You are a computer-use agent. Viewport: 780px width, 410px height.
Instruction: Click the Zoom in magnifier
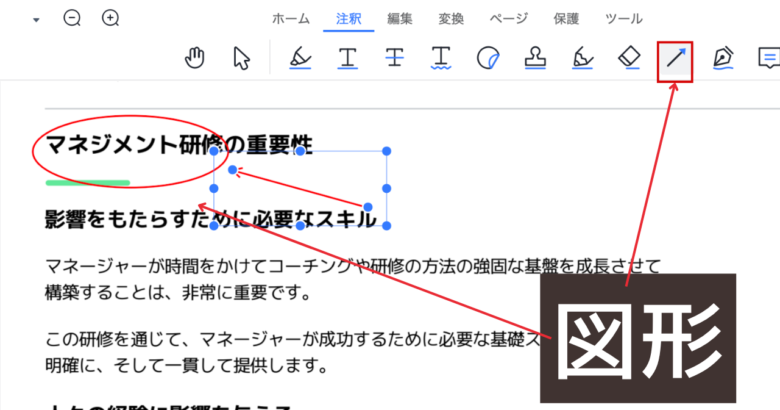(x=110, y=18)
